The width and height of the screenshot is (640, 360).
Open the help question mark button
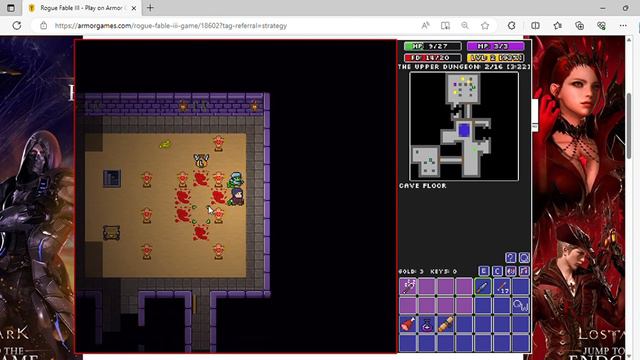tap(510, 258)
